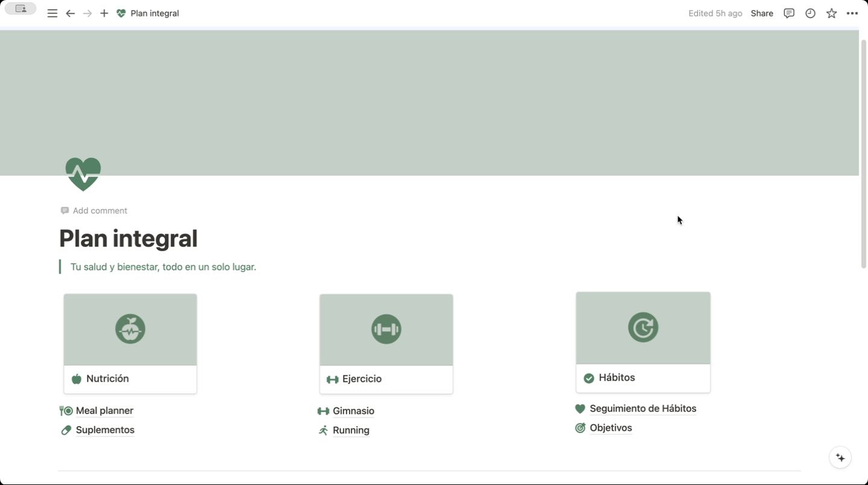This screenshot has width=868, height=485.
Task: Open the Nutrición card
Action: coord(130,343)
